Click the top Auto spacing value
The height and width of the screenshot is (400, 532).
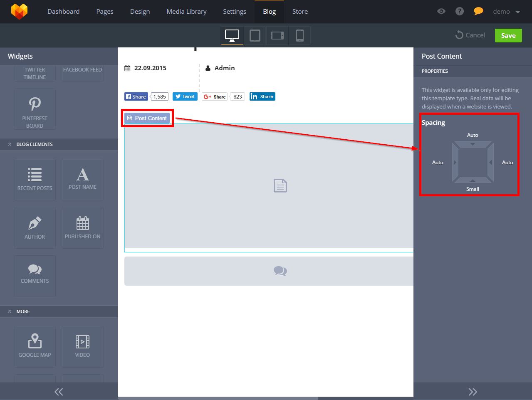(x=473, y=135)
